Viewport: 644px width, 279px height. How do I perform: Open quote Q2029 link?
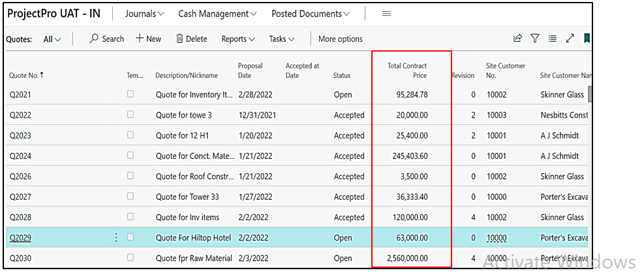20,238
